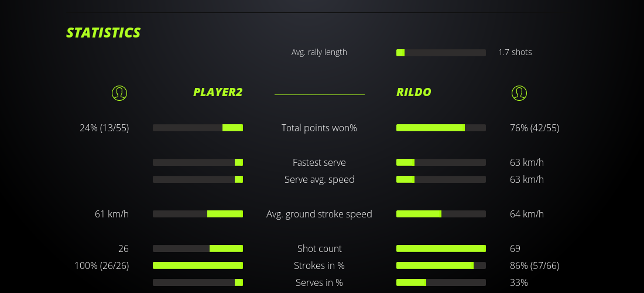Click Rildo's 76% (42/55) points value
Screen dimensions: 644x293
(x=535, y=128)
